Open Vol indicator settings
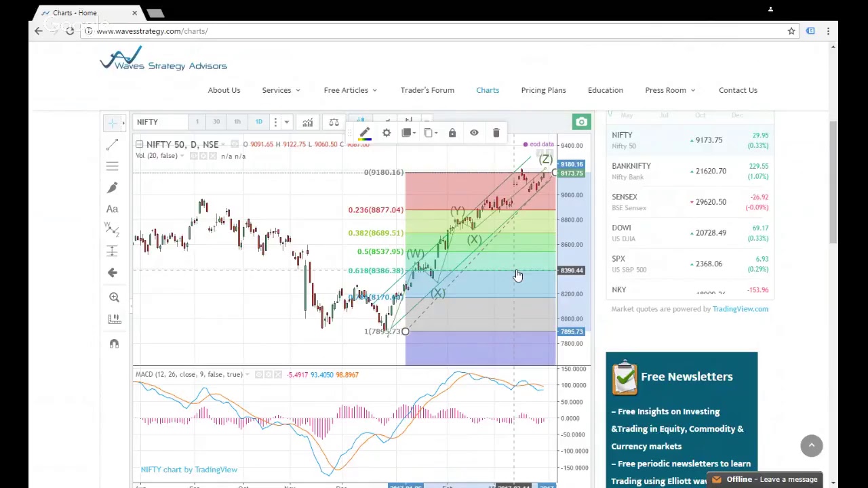The image size is (868, 488). pos(203,156)
